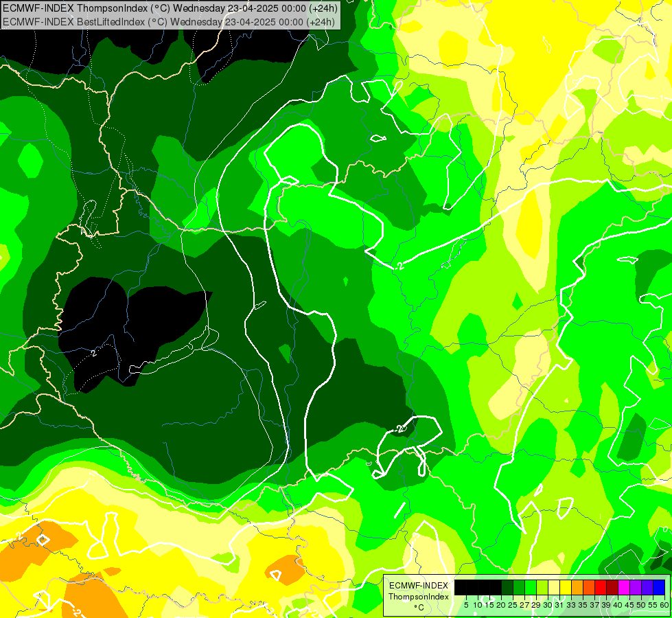
Task: Click the dark green 20–25 legend swatch
Action: click(507, 587)
